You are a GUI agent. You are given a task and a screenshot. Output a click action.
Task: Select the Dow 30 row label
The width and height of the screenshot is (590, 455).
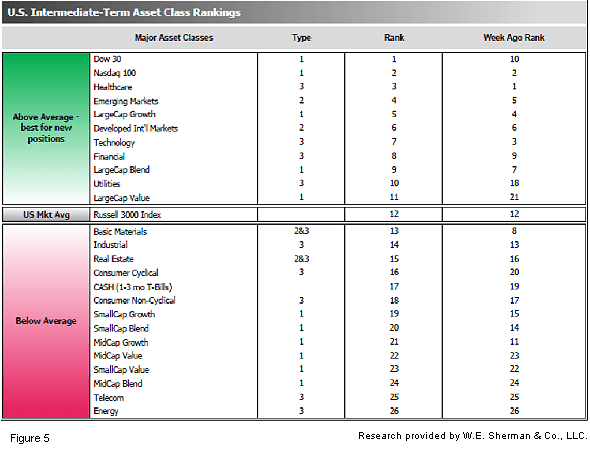click(108, 59)
